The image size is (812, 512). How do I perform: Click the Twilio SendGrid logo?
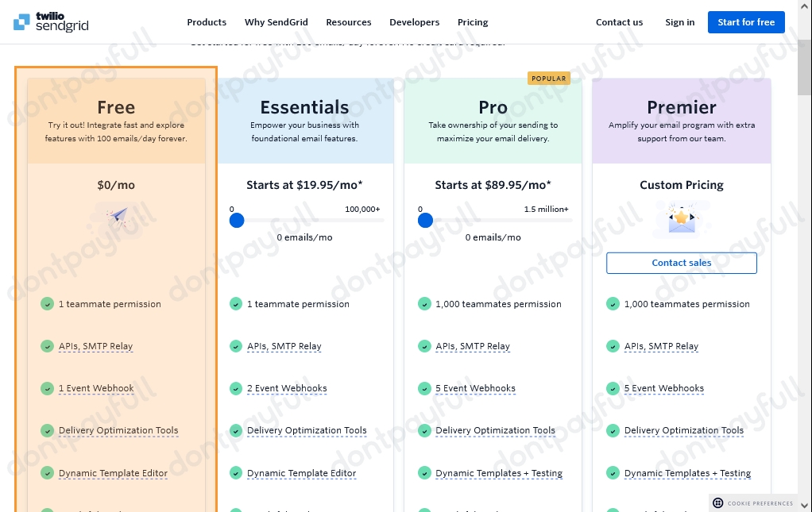(50, 22)
